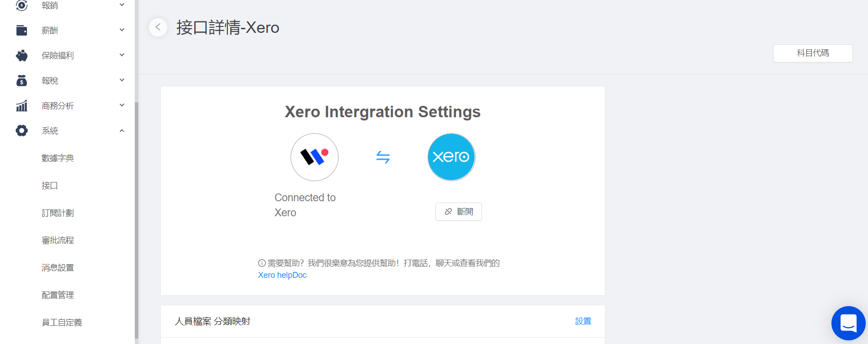Expand the 商務分析 menu chevron
This screenshot has width=868, height=344.
122,105
